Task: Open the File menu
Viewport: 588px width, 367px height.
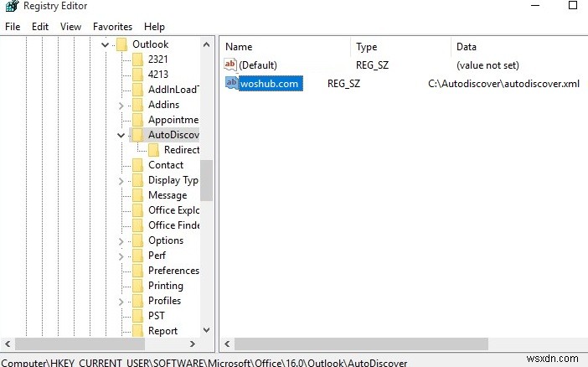Action: tap(13, 27)
